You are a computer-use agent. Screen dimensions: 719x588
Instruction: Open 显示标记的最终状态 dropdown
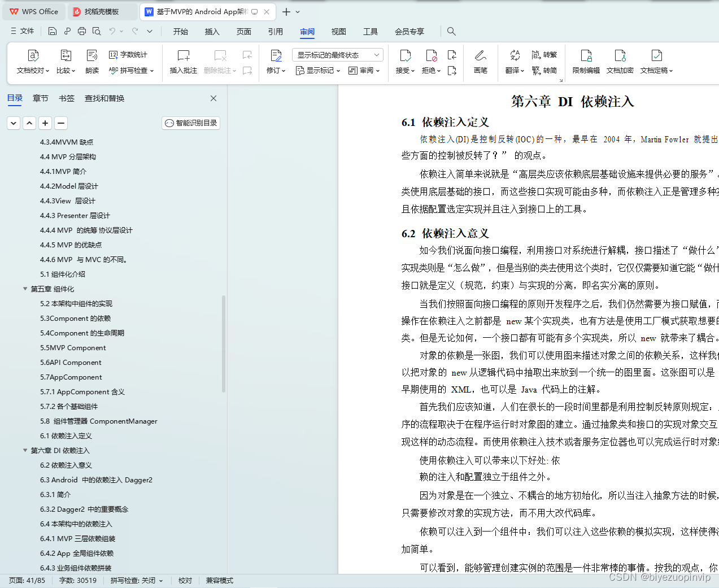338,55
